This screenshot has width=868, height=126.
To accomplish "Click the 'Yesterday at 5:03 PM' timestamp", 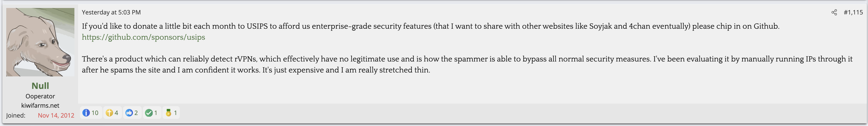I will tap(111, 13).
